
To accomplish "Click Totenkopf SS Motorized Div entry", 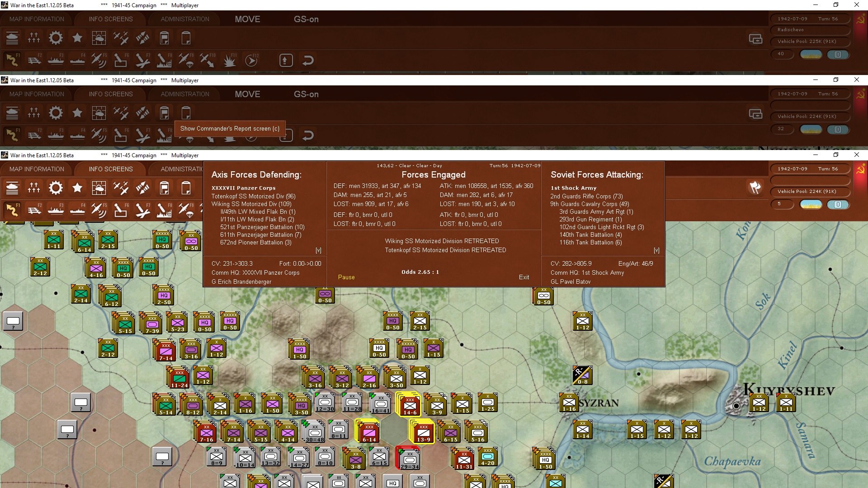I will (x=253, y=196).
